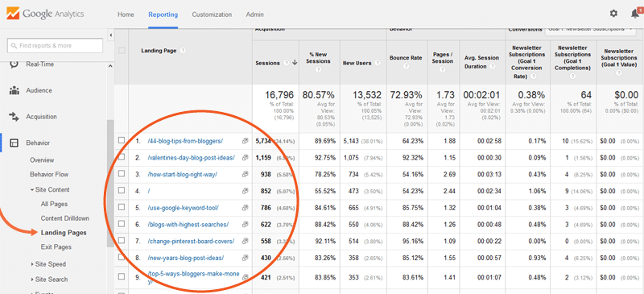Click the Google Analytics logo
This screenshot has width=644, height=294.
(45, 14)
